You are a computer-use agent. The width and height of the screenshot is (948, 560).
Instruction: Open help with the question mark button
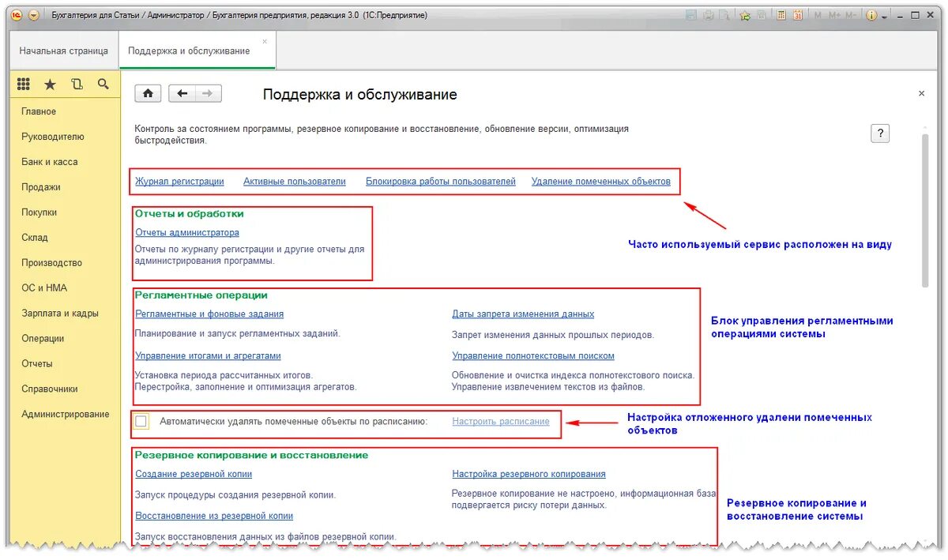[x=880, y=133]
